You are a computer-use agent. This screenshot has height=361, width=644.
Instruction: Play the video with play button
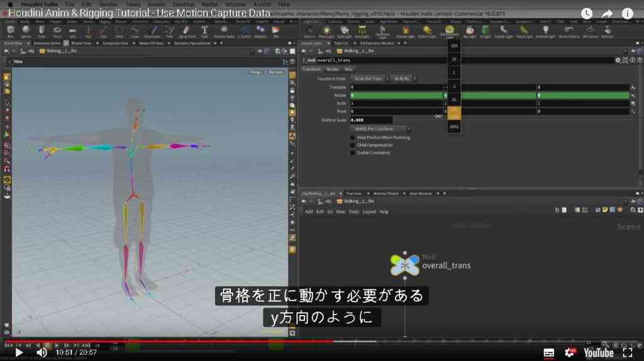pos(19,352)
